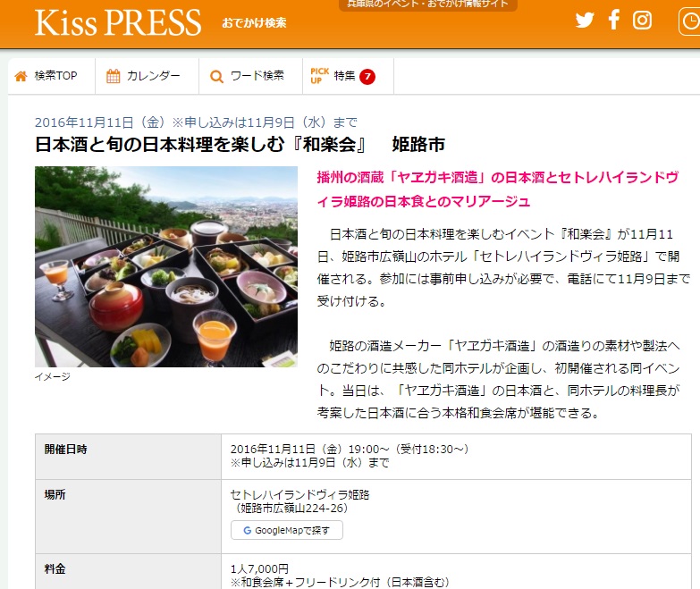
Task: Click the red 7 badge on 特集
Action: coord(367,77)
